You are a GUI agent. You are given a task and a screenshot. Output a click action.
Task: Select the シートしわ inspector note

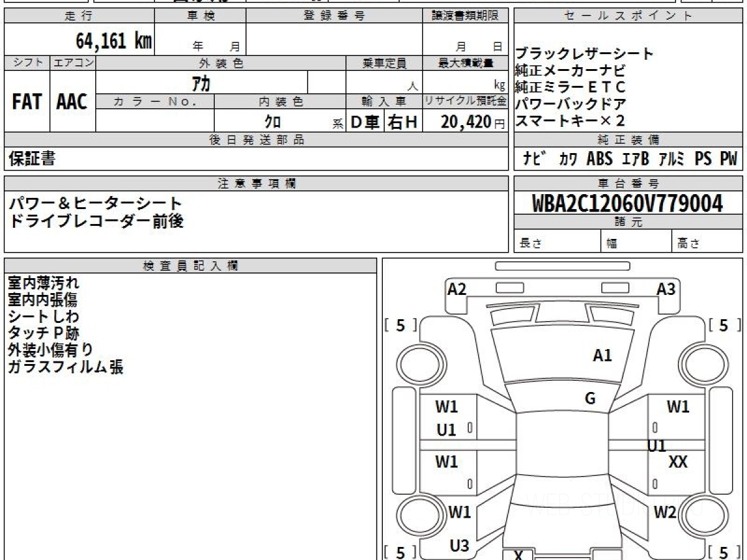[x=44, y=317]
